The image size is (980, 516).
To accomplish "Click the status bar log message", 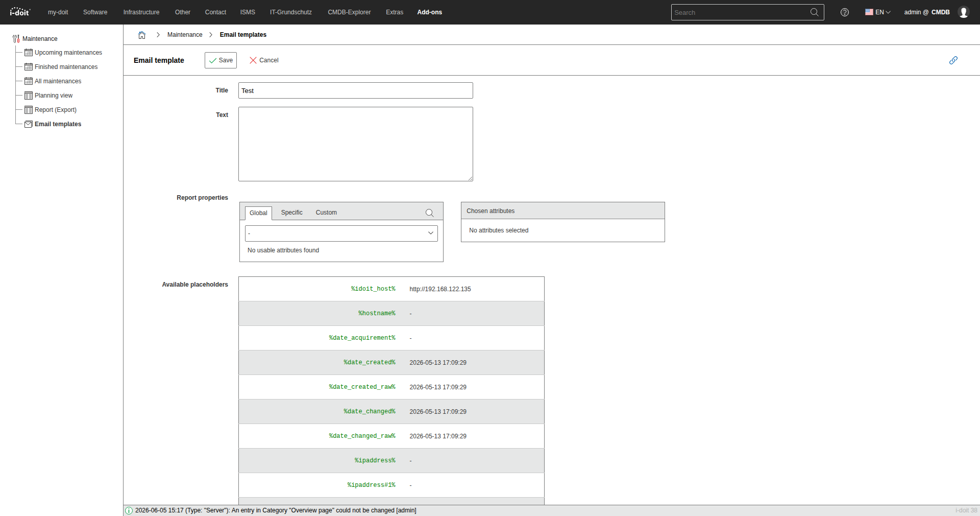I will pyautogui.click(x=276, y=510).
